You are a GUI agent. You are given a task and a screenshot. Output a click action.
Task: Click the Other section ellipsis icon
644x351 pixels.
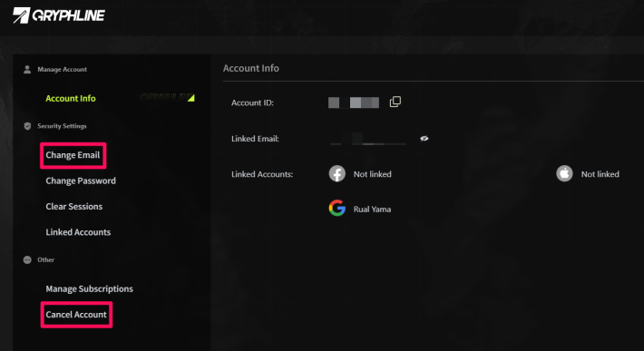click(x=27, y=260)
